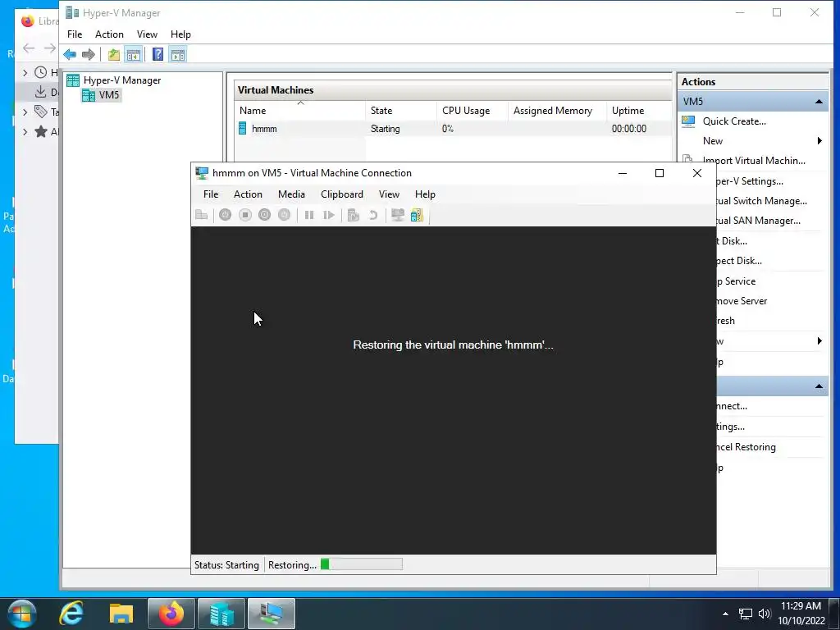Click Pause icon in VM Connection toolbar
This screenshot has height=630, width=840.
(x=309, y=215)
